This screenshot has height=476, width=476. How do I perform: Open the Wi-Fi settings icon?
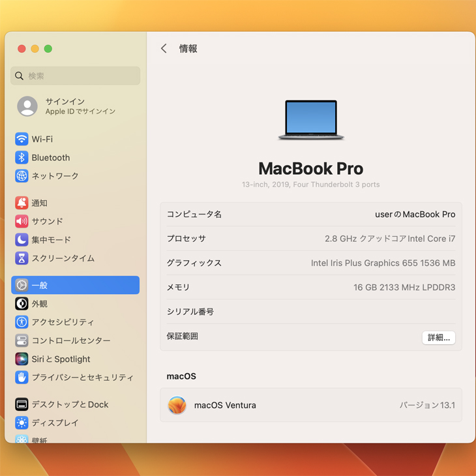coord(22,139)
